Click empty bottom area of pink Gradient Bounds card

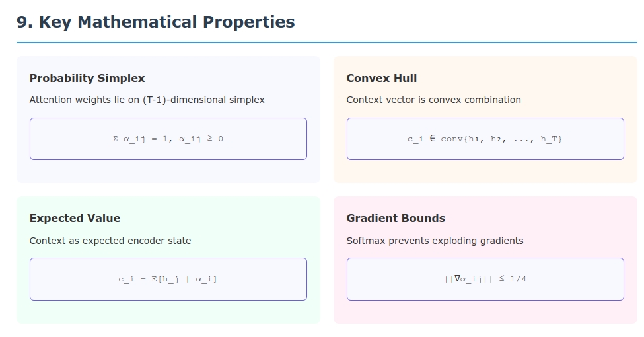(x=485, y=313)
